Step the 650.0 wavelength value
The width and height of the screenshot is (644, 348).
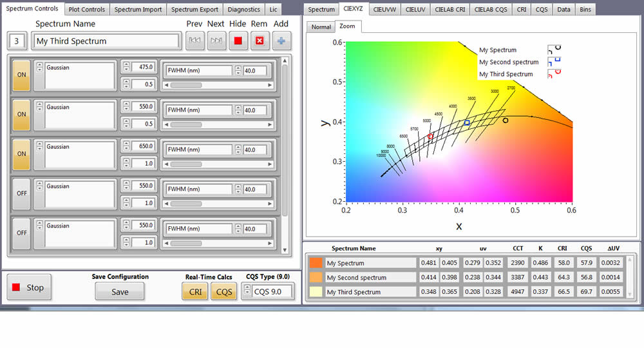point(126,146)
